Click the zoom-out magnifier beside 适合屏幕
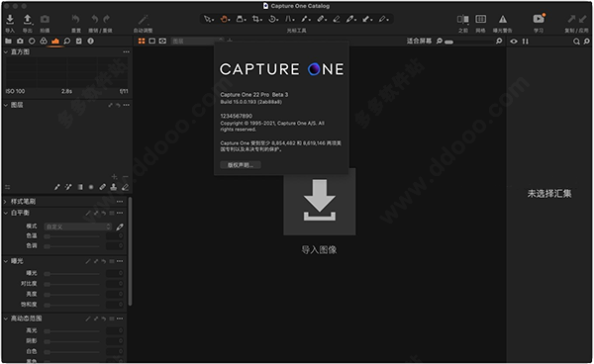Screen dimensions: 594x364 pos(439,41)
